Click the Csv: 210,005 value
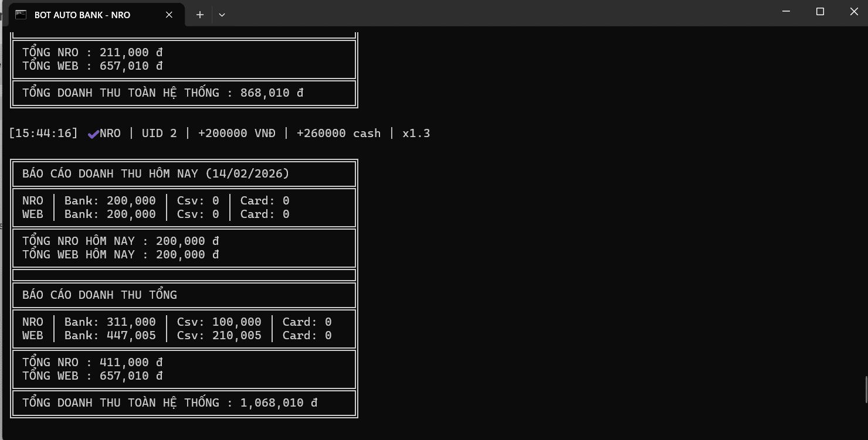 coord(219,336)
